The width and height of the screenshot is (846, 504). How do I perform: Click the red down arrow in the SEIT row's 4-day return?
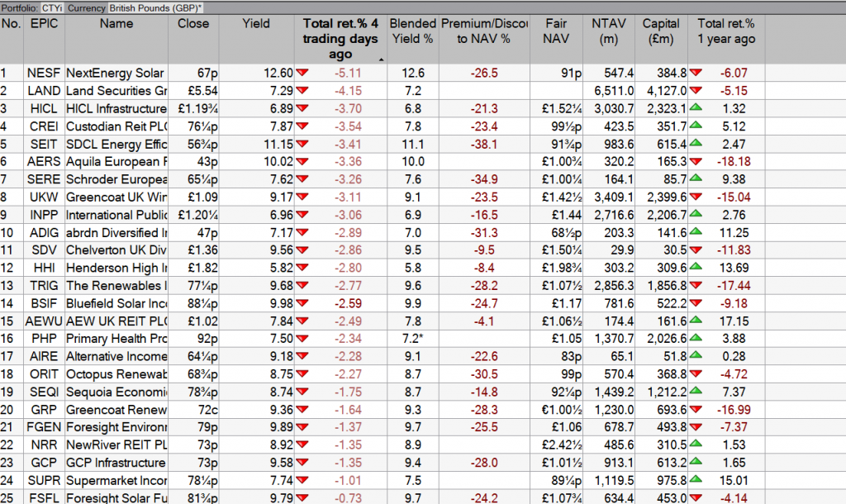coord(302,144)
